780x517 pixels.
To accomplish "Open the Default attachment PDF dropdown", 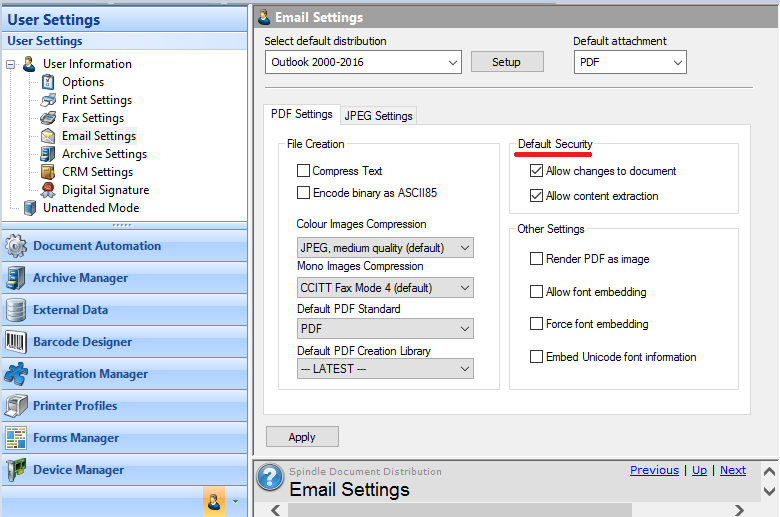I will [x=630, y=62].
